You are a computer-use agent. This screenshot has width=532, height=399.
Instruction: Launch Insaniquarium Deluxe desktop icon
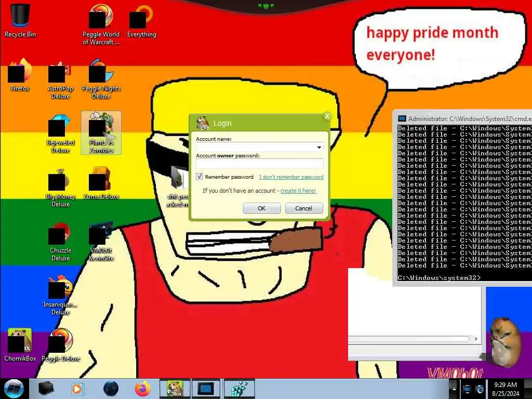(60, 295)
